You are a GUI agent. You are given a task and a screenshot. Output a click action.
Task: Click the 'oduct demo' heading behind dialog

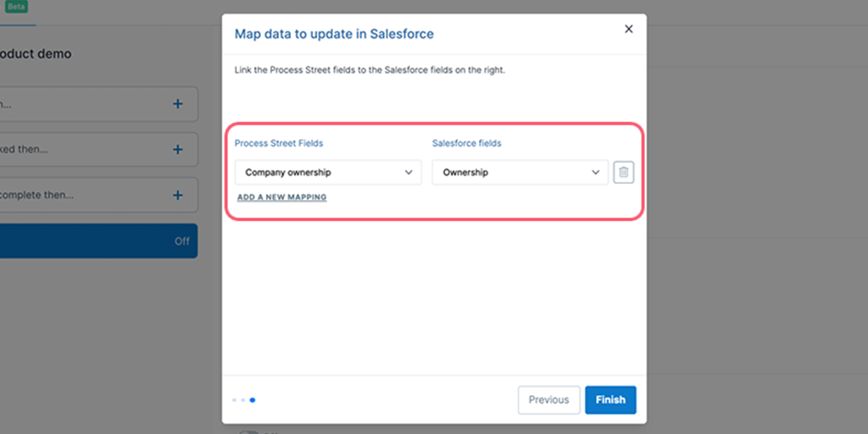point(36,54)
